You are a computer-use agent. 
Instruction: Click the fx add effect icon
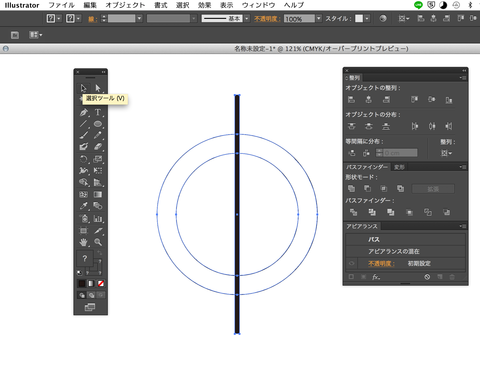(376, 277)
